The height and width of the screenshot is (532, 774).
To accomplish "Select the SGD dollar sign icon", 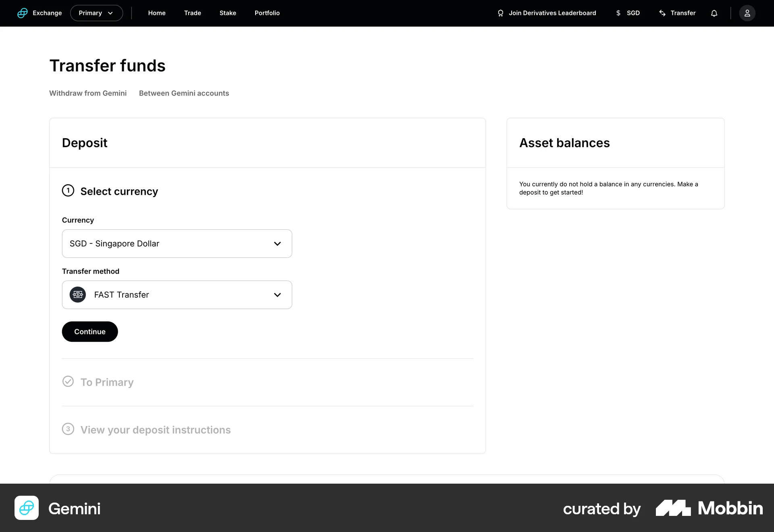I will click(x=618, y=13).
